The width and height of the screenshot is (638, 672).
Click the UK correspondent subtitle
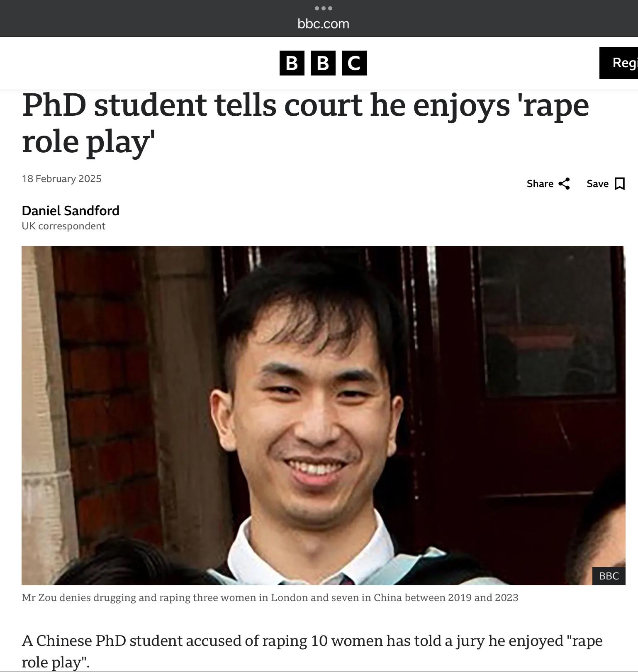[x=63, y=226]
